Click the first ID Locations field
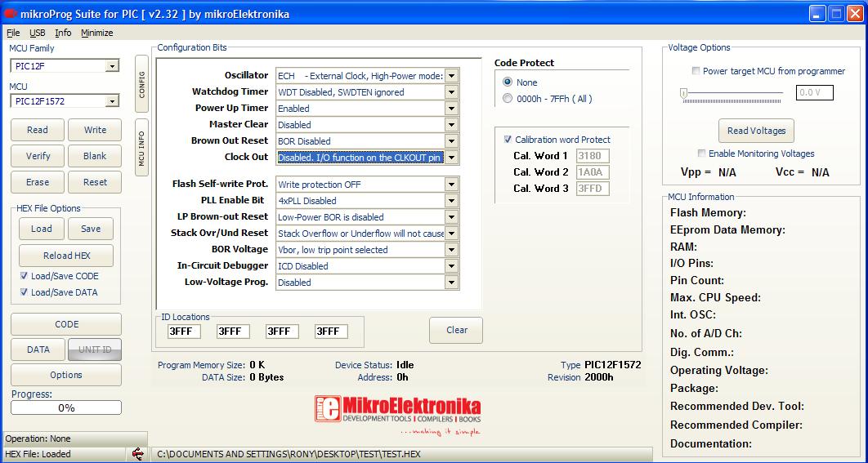The width and height of the screenshot is (868, 463). [184, 332]
